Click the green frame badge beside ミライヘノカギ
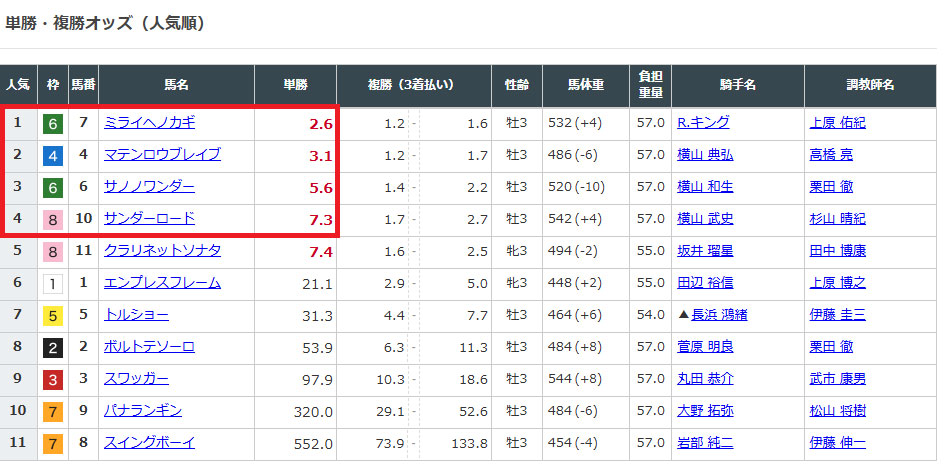The image size is (949, 464). click(53, 124)
